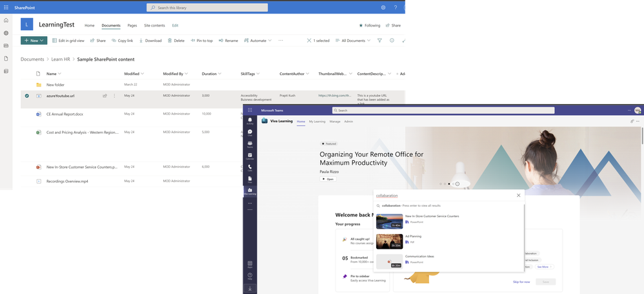Click the SharePoint Home icon in left rail
This screenshot has width=644, height=294.
click(6, 20)
